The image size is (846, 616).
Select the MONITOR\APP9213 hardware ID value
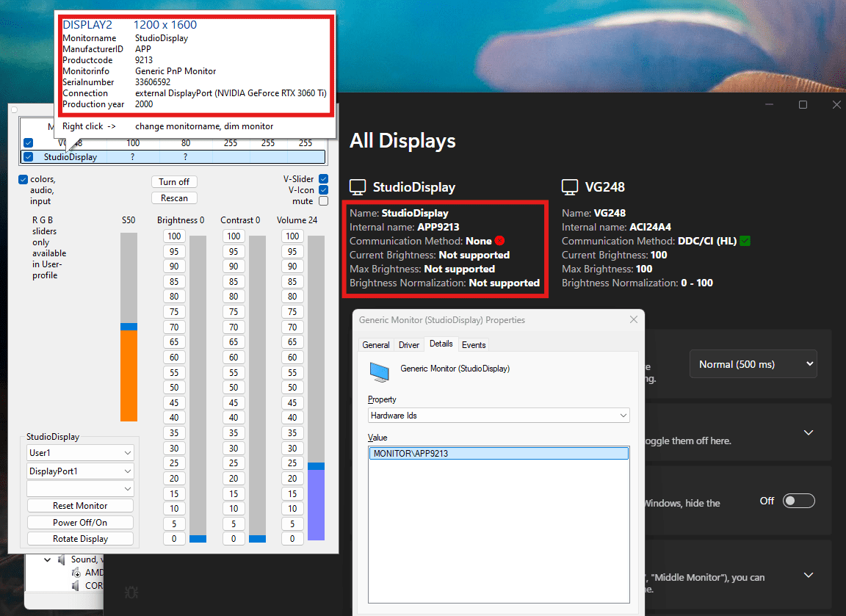tap(498, 454)
